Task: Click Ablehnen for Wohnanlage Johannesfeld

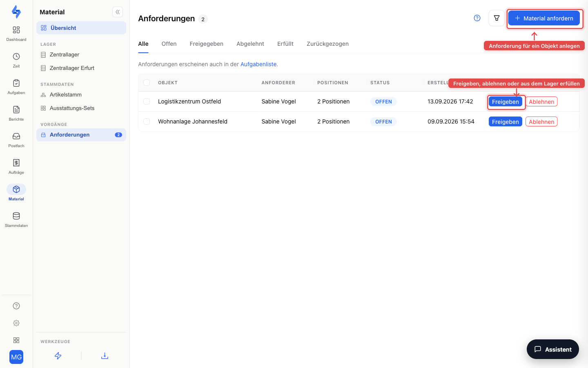Action: (541, 121)
